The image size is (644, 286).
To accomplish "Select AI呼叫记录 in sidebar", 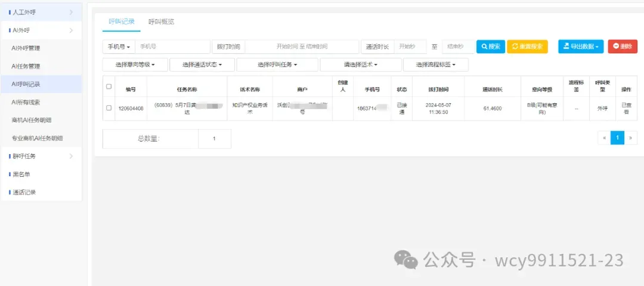I will click(26, 84).
